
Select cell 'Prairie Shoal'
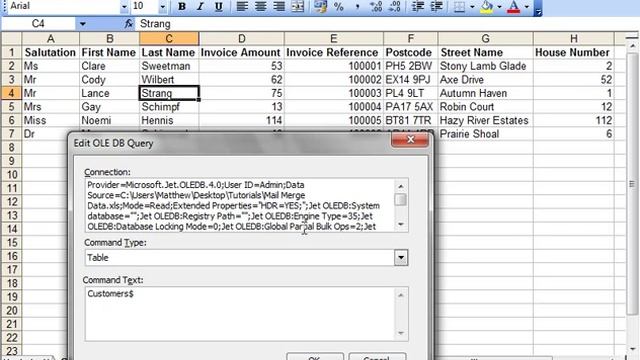pos(485,134)
